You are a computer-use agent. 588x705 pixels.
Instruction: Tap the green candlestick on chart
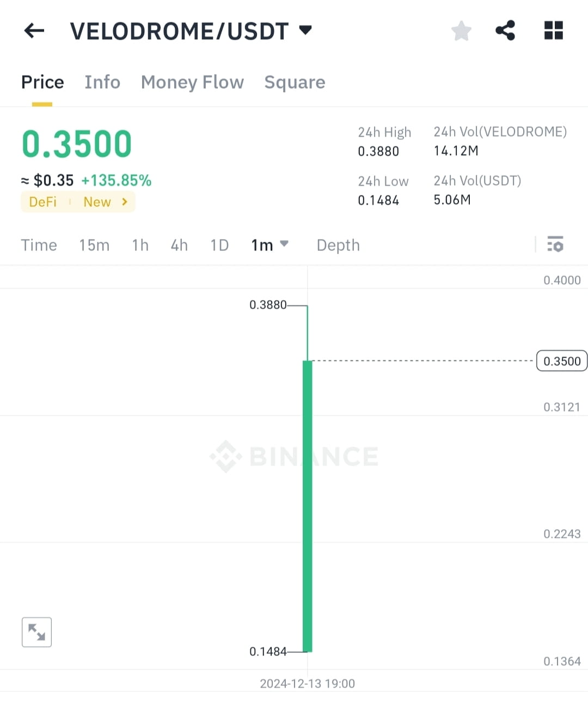(308, 506)
